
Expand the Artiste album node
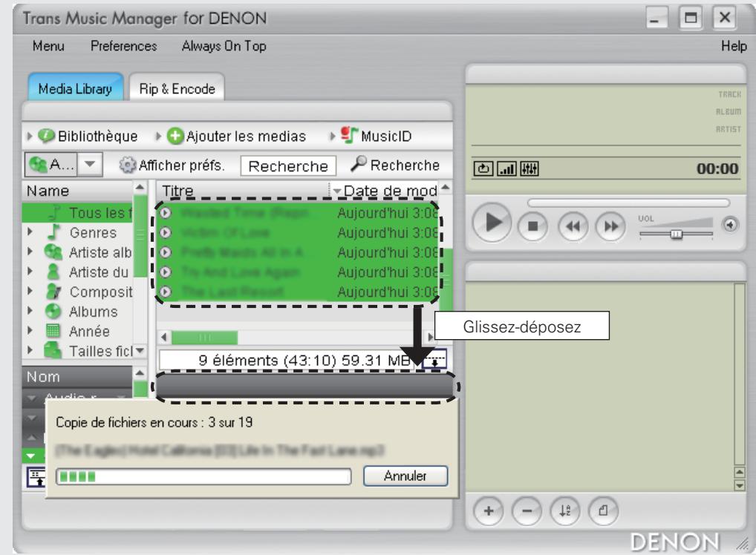coord(30,252)
